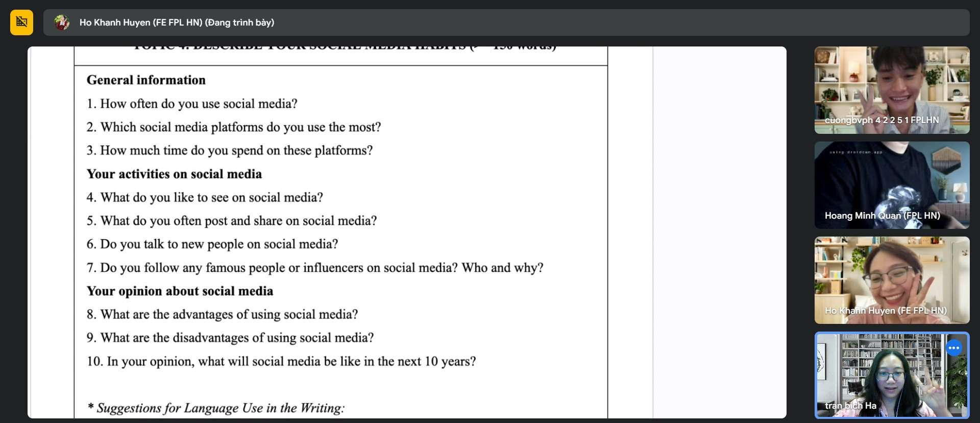Click 'Your opinion about social media' heading
The height and width of the screenshot is (423, 980).
[180, 291]
